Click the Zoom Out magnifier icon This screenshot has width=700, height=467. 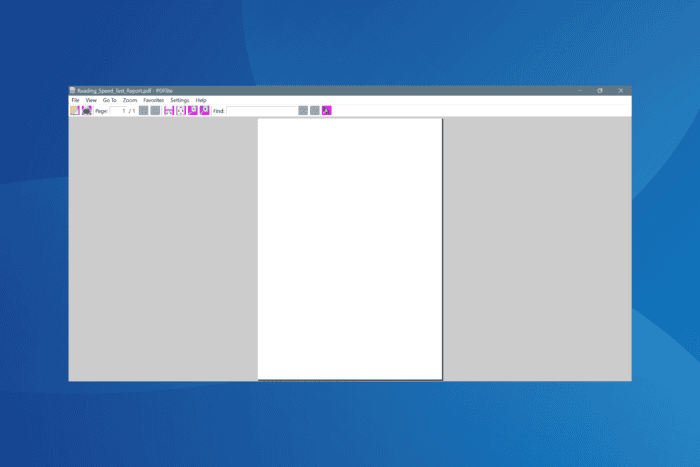click(193, 111)
